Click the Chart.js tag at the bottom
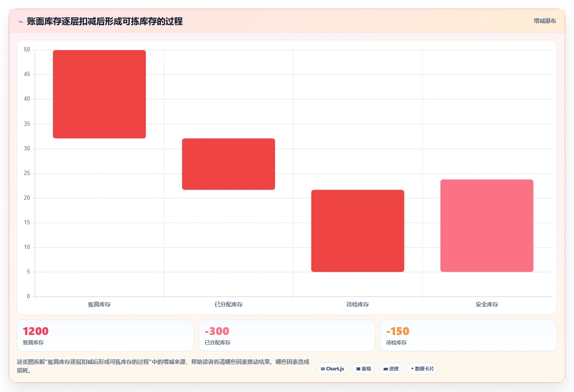 (x=332, y=369)
